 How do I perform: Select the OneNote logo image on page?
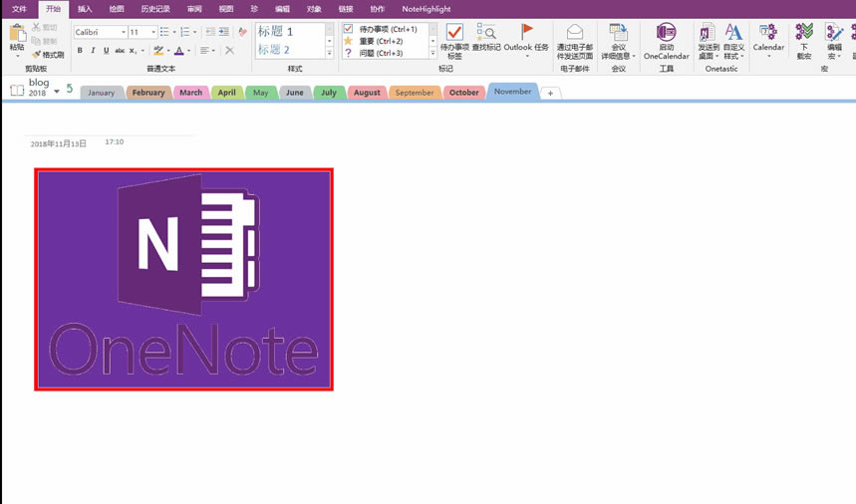click(184, 279)
